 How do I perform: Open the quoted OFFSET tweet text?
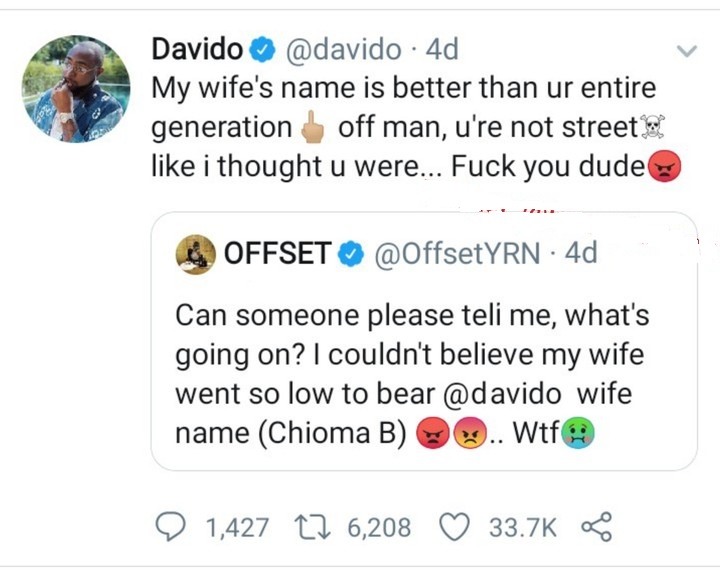(x=412, y=355)
